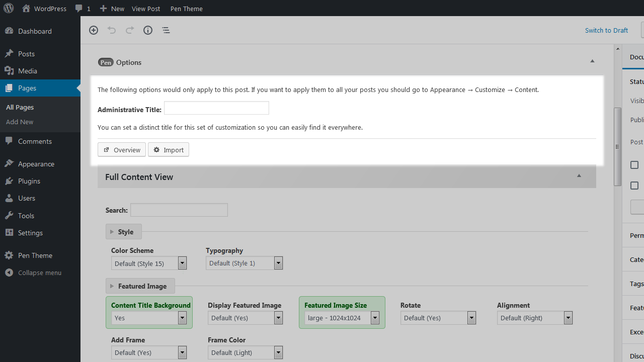Collapse the Pen Options panel arrow
The height and width of the screenshot is (362, 644).
tap(592, 61)
